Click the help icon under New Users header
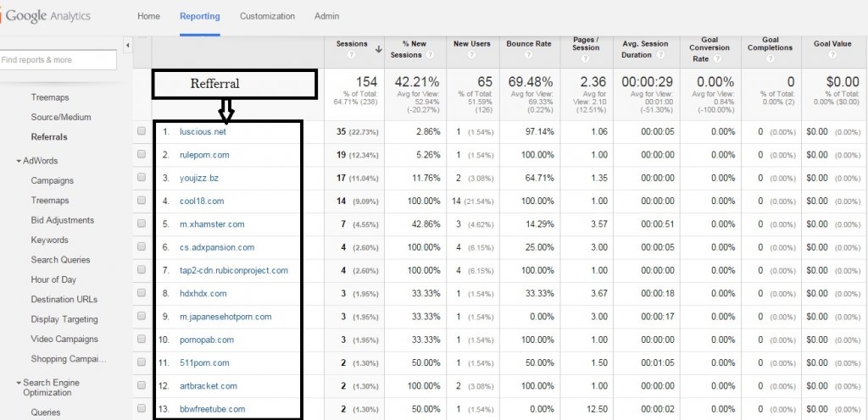 [471, 55]
